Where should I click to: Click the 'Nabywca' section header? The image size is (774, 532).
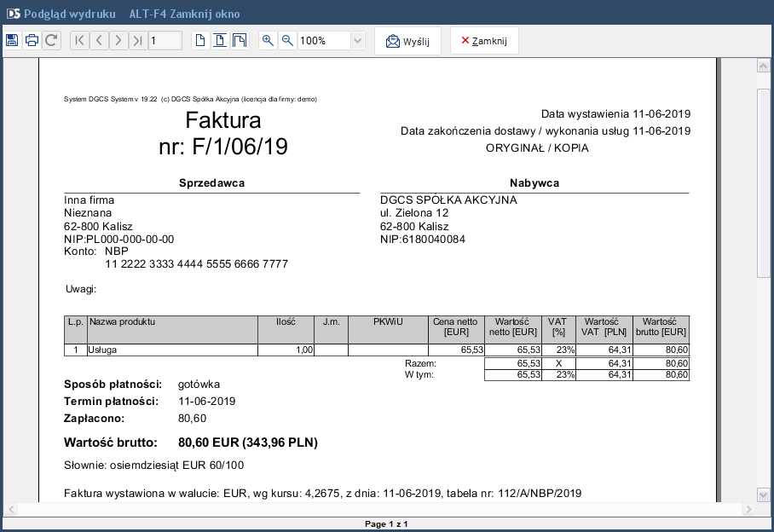[534, 183]
